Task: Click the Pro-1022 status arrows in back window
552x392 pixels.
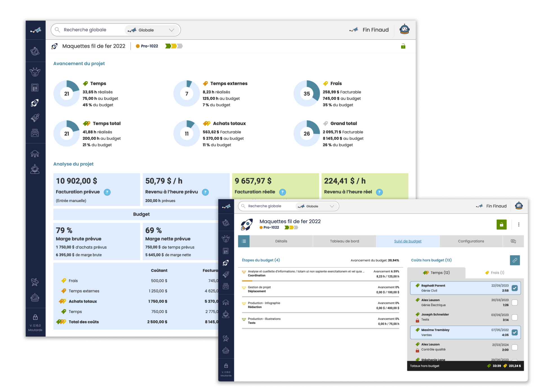Action: [174, 46]
